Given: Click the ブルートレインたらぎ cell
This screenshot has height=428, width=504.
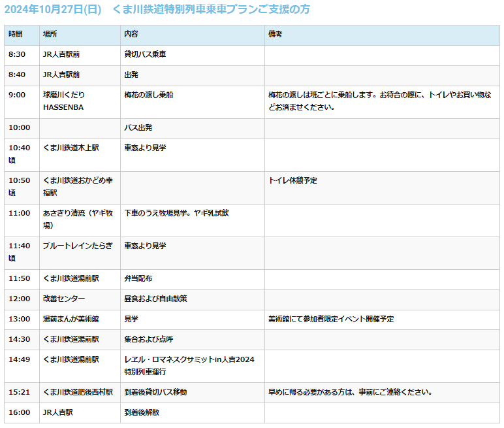Looking at the screenshot, I should click(x=78, y=246).
